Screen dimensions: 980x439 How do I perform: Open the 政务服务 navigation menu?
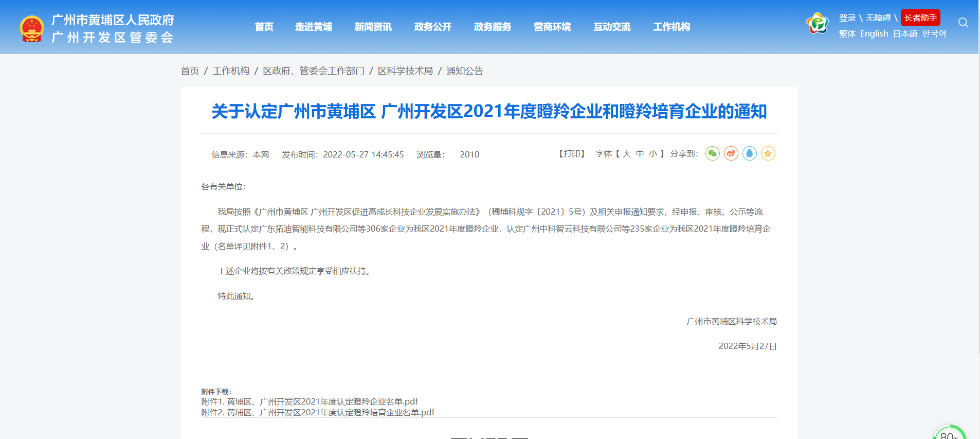492,27
